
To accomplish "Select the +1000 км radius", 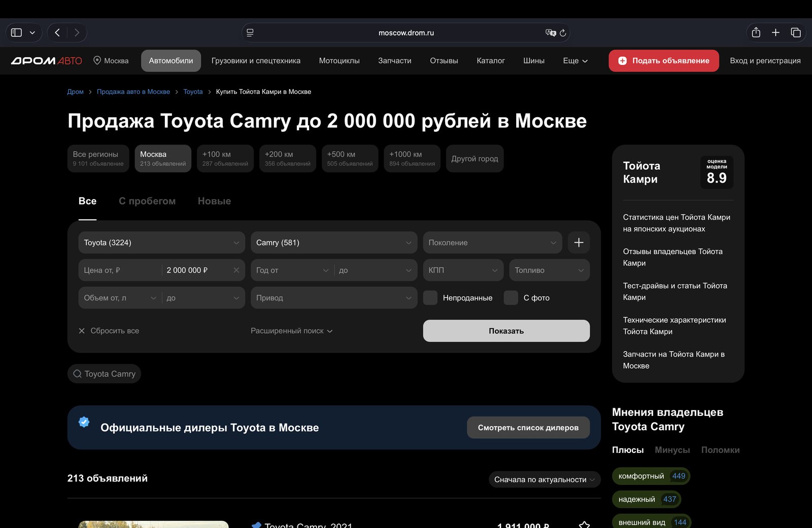I will pyautogui.click(x=412, y=158).
